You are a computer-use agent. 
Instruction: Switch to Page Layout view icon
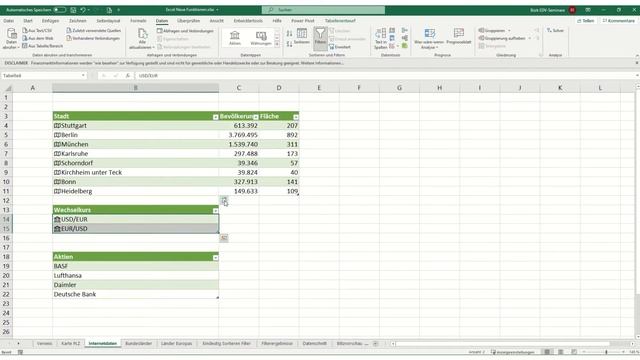pos(561,352)
